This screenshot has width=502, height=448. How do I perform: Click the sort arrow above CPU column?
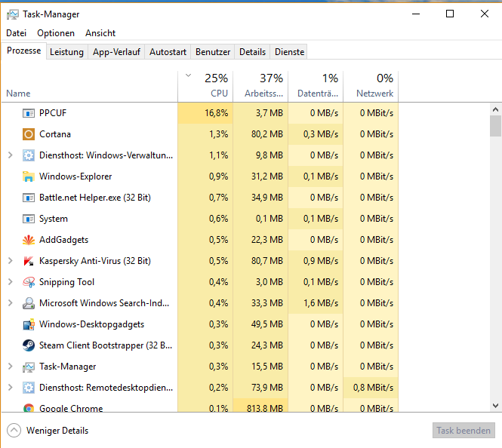tap(188, 75)
